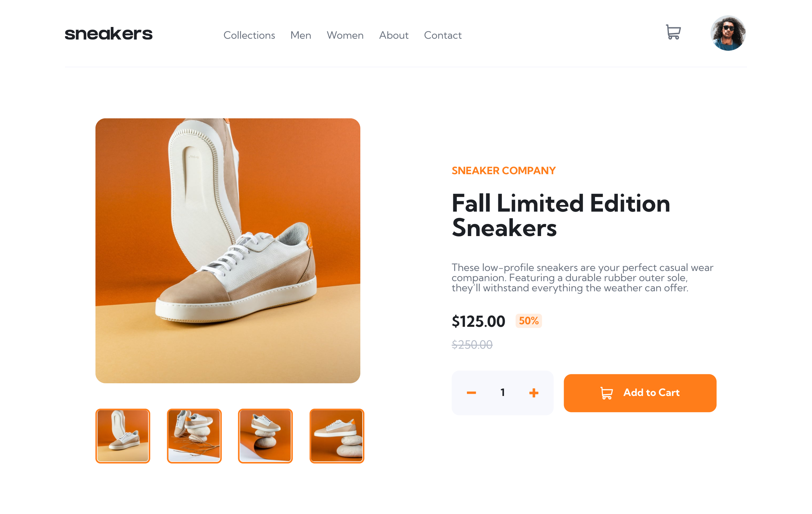Open the shopping cart icon in header
Image resolution: width=812 pixels, height=514 pixels.
click(673, 32)
